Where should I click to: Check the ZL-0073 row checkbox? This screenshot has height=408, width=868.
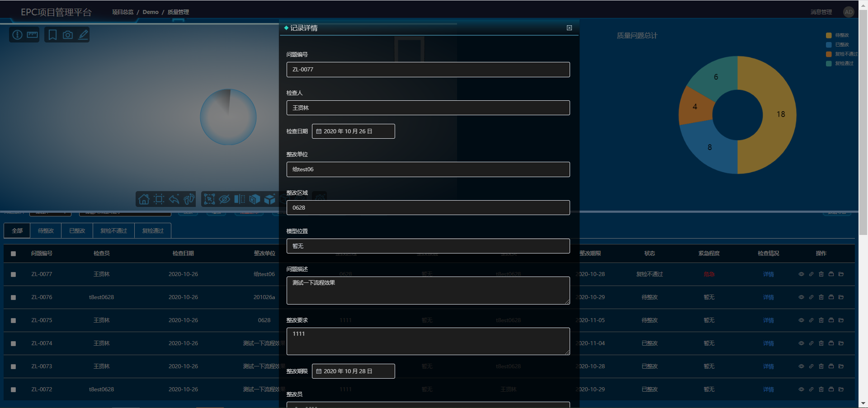point(13,366)
